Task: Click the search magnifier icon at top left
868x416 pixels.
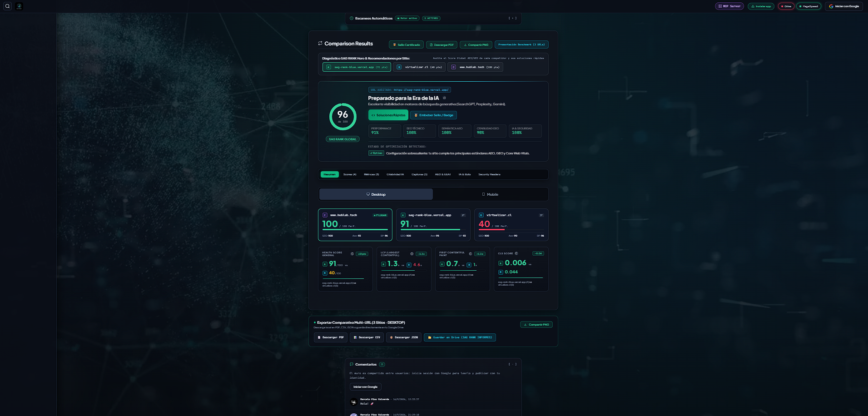Action: [7, 6]
